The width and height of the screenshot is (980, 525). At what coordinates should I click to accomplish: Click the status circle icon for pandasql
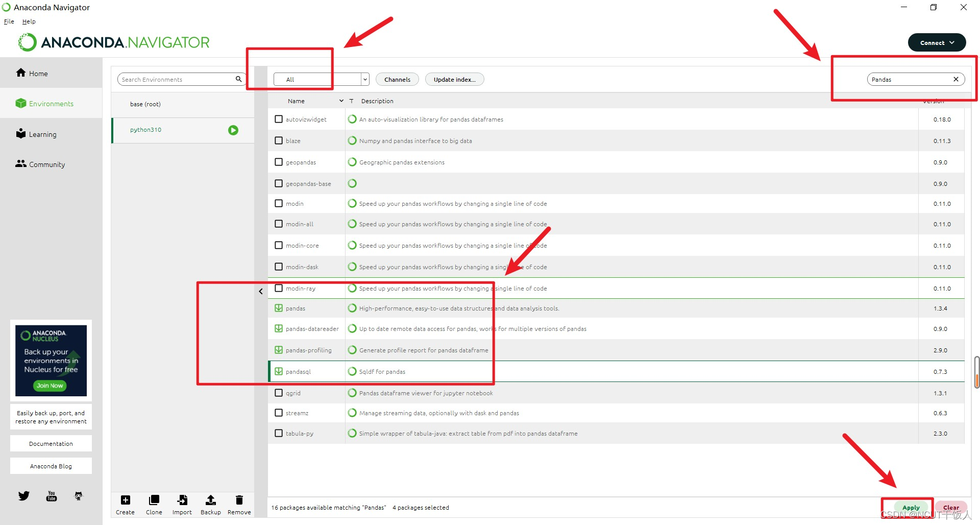352,371
